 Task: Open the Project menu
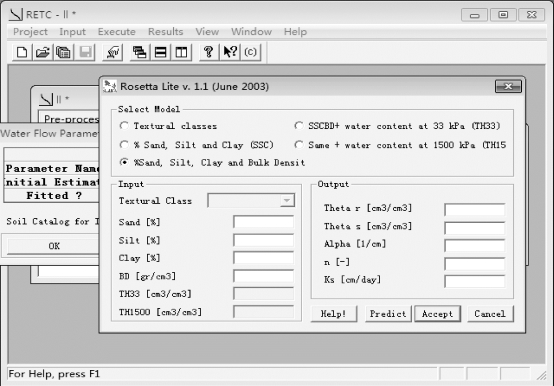click(30, 32)
